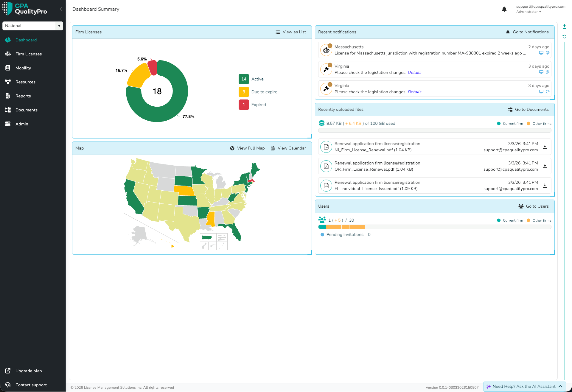Click the green plus add-widget icon

coord(564,27)
